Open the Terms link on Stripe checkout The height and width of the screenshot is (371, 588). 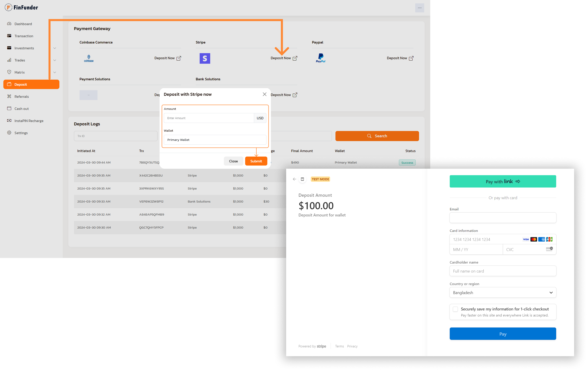(x=339, y=346)
